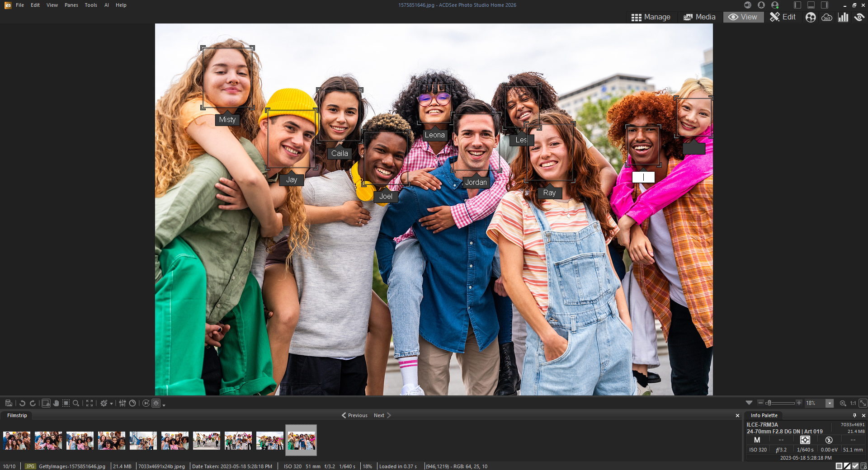The image size is (868, 470).
Task: Expand the external editor dropdown arrow
Action: 111,404
